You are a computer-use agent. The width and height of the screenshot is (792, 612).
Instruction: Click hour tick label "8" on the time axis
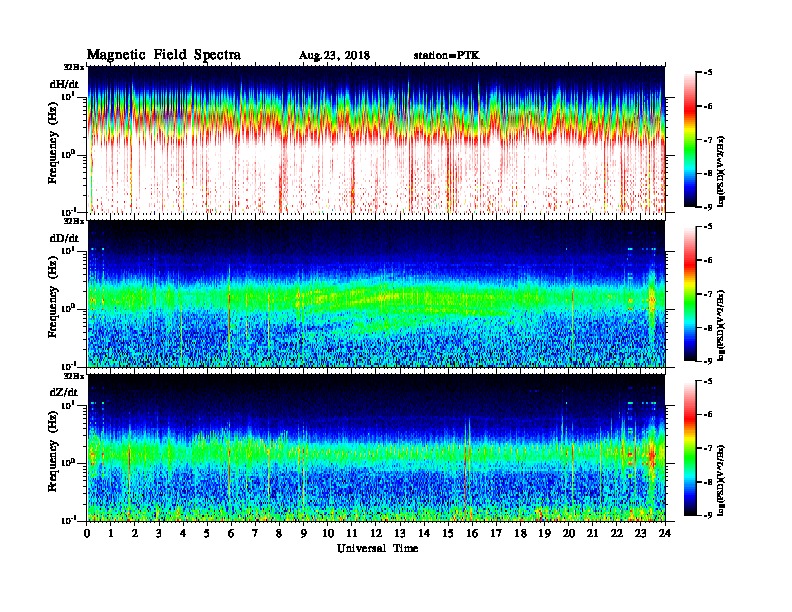[x=279, y=533]
